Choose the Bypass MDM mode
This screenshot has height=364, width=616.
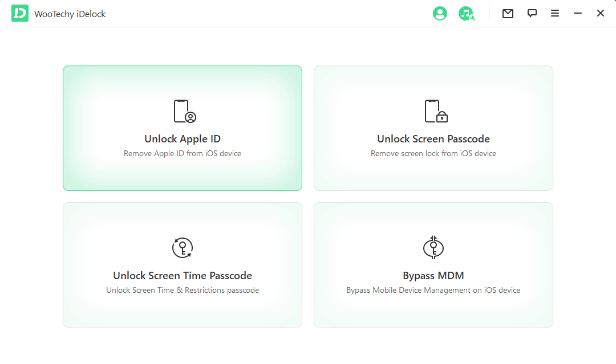point(433,265)
